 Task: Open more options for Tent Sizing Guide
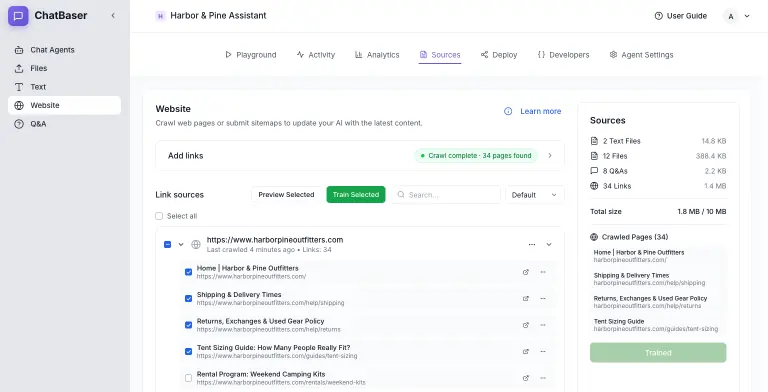(543, 351)
